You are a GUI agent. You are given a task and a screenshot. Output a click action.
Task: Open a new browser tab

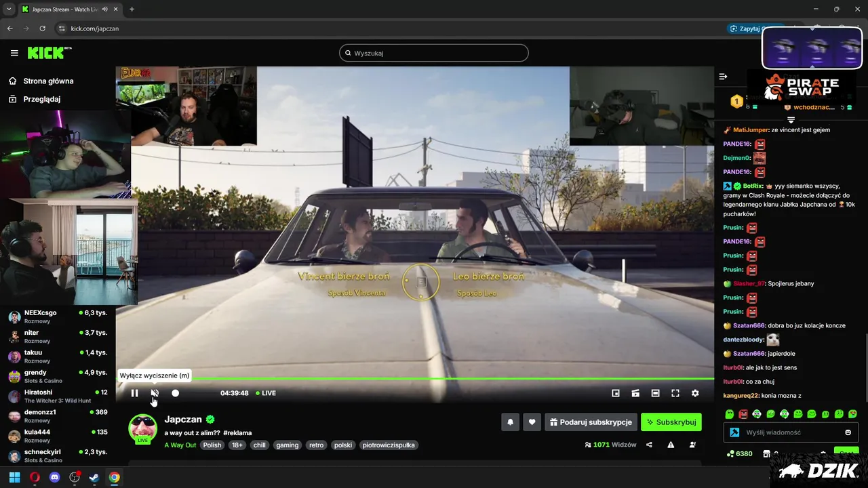(132, 9)
